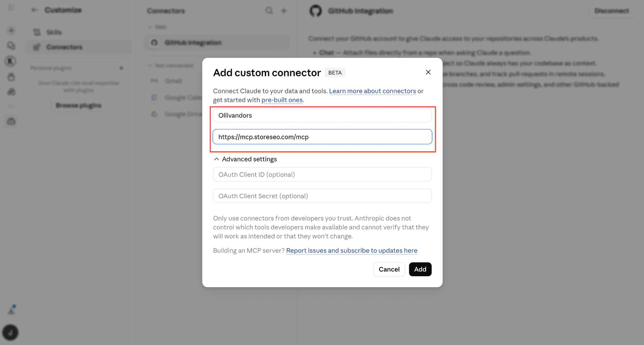Click the connector name field containing Ollivandors

(x=322, y=115)
